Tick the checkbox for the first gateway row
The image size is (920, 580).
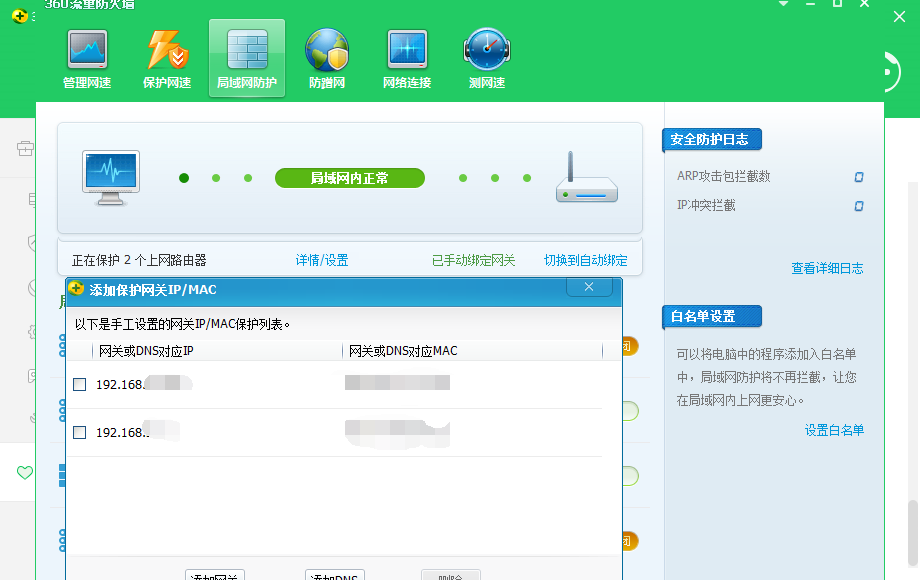click(79, 385)
